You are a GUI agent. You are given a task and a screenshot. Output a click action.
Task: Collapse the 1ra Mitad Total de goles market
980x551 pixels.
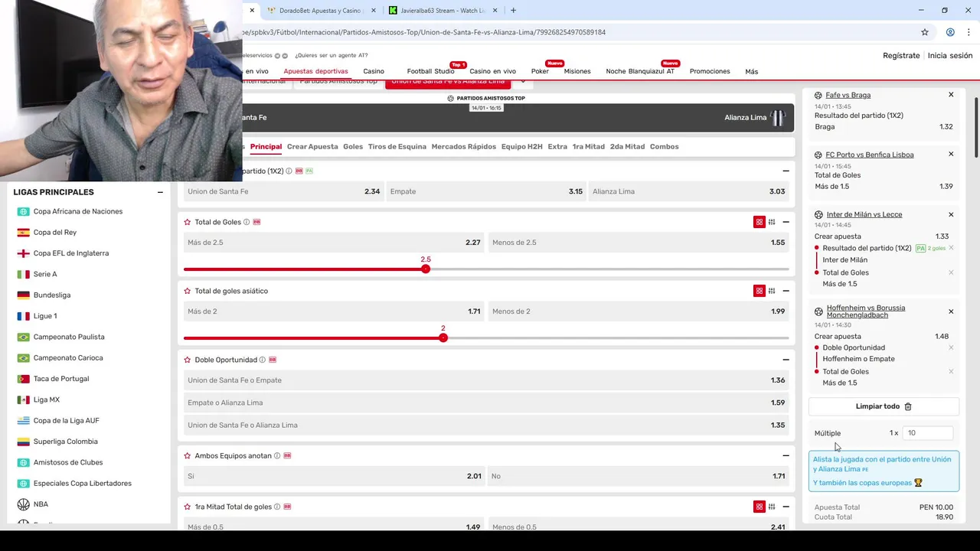pos(786,507)
